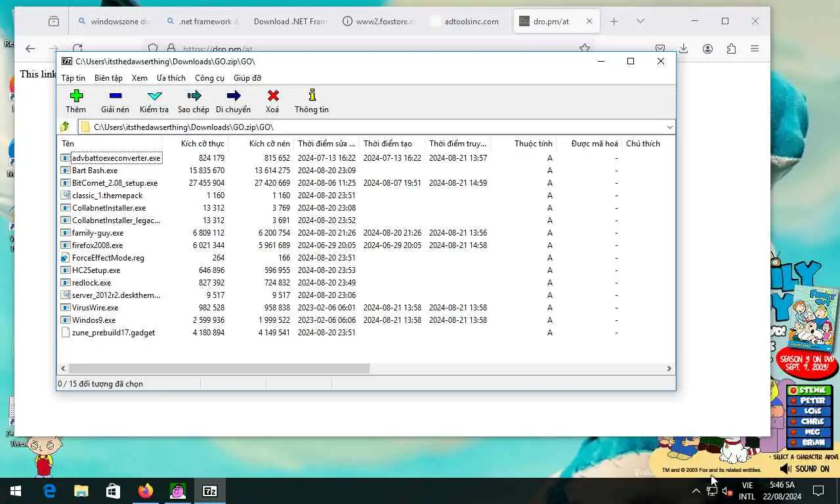
Task: Click the Di chuyển (move) arrow icon
Action: tap(233, 96)
